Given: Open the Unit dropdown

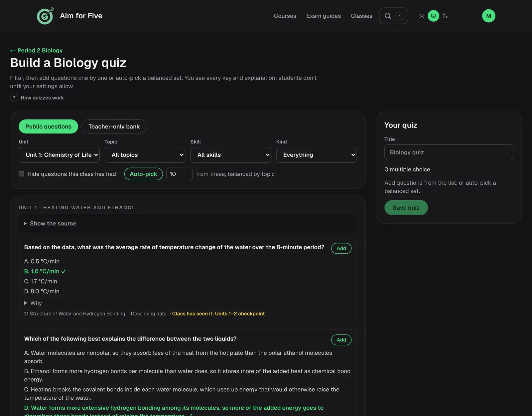Looking at the screenshot, I should (x=59, y=155).
